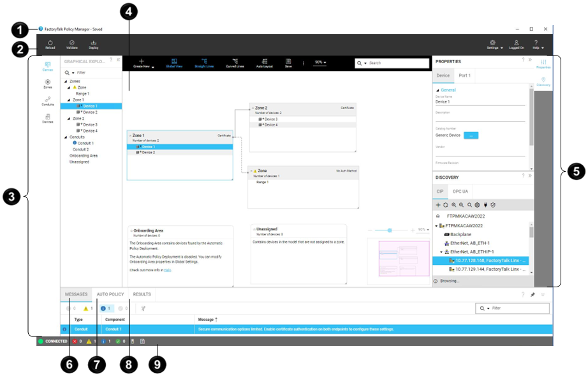Click the blue catalog browse button
Screen dimensions: 588x376
point(471,135)
